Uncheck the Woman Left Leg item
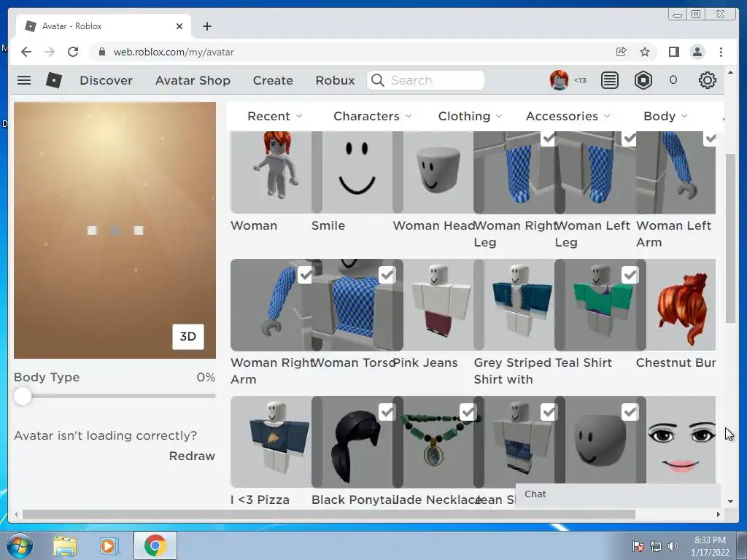Image resolution: width=747 pixels, height=560 pixels. pos(630,139)
